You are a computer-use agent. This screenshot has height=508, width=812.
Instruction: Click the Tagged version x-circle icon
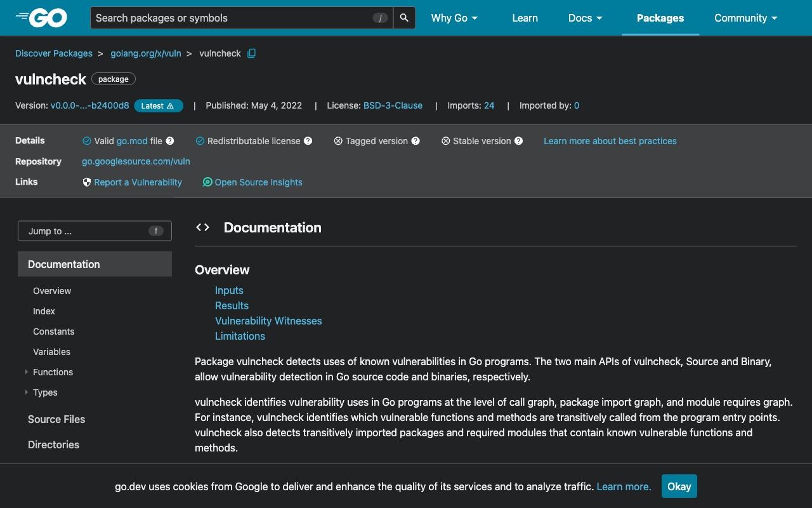338,141
